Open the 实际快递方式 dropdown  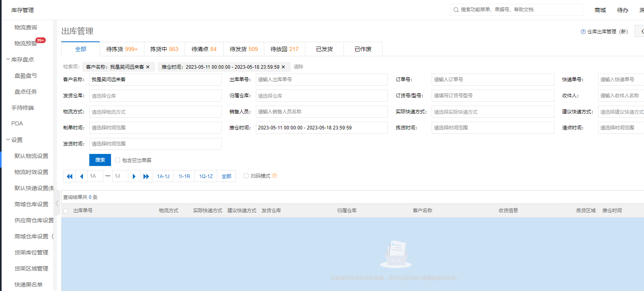(x=493, y=112)
